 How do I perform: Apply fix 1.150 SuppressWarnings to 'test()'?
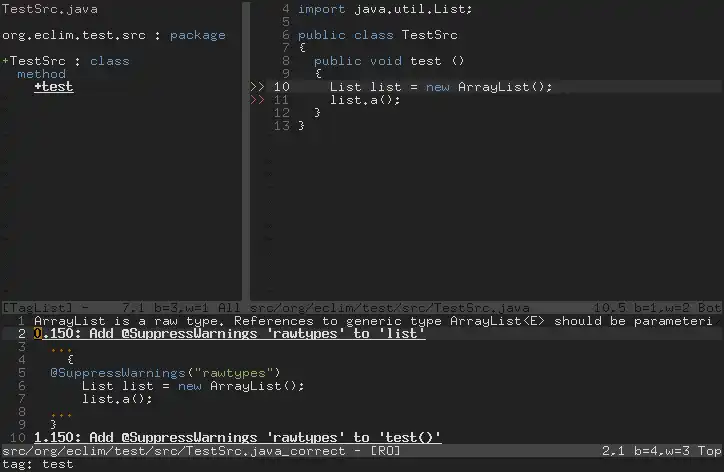pyautogui.click(x=238, y=437)
